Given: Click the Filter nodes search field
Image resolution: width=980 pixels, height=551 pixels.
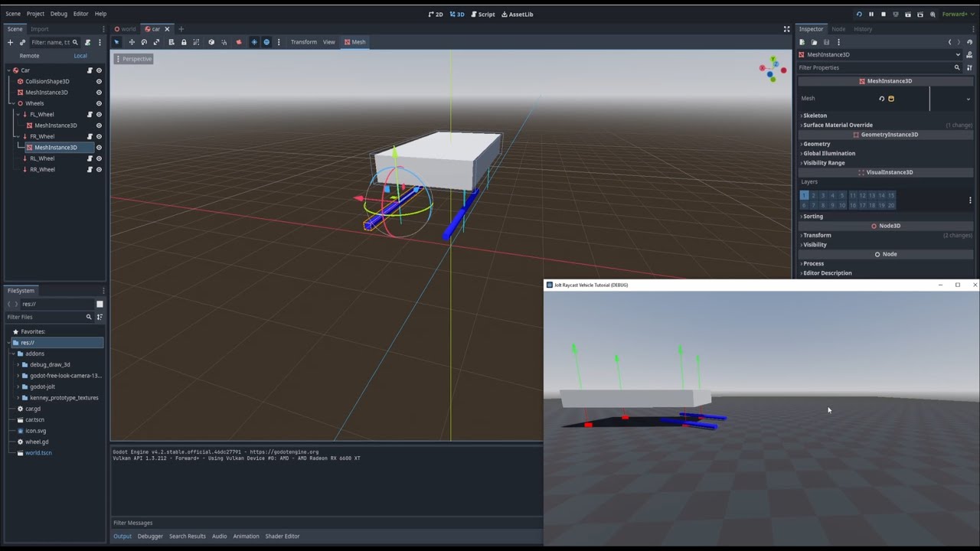Looking at the screenshot, I should [54, 42].
